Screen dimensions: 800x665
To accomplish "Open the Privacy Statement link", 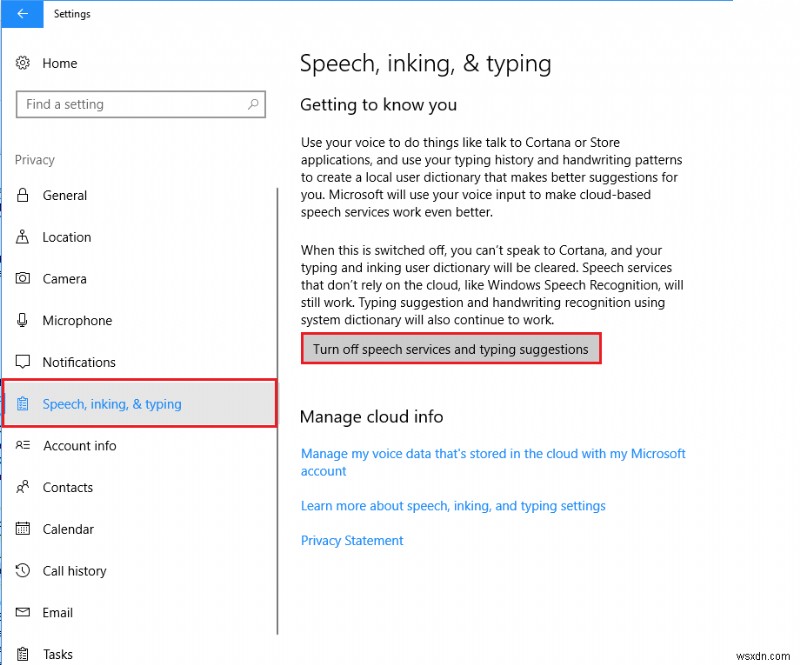I will point(352,540).
